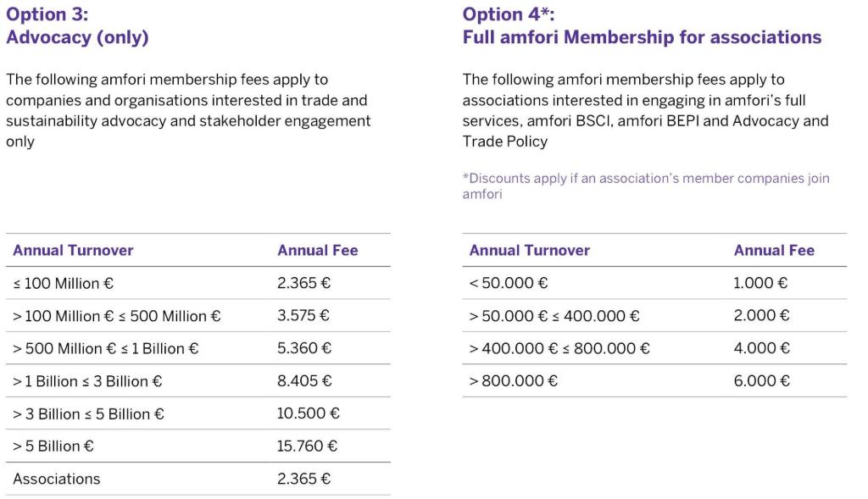Click the Option 4 Full amfori Membership heading
The image size is (868, 499).
click(642, 26)
